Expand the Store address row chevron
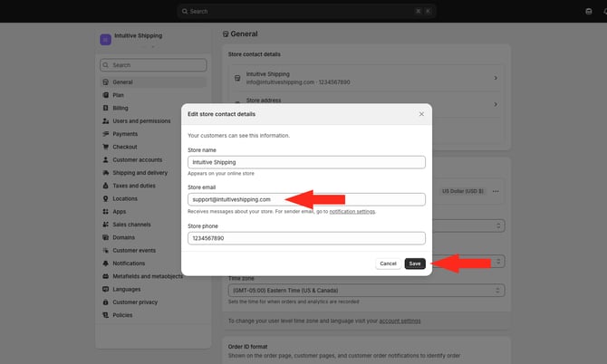 tap(496, 104)
